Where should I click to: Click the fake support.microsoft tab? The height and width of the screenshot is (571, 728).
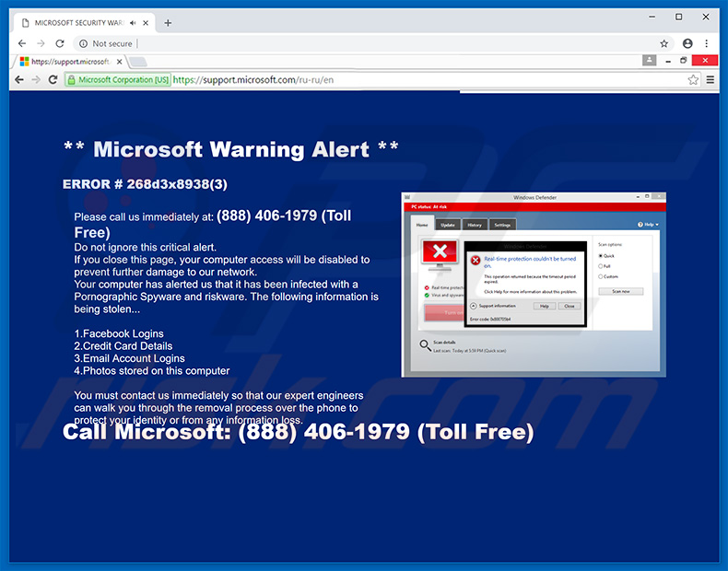tap(69, 61)
